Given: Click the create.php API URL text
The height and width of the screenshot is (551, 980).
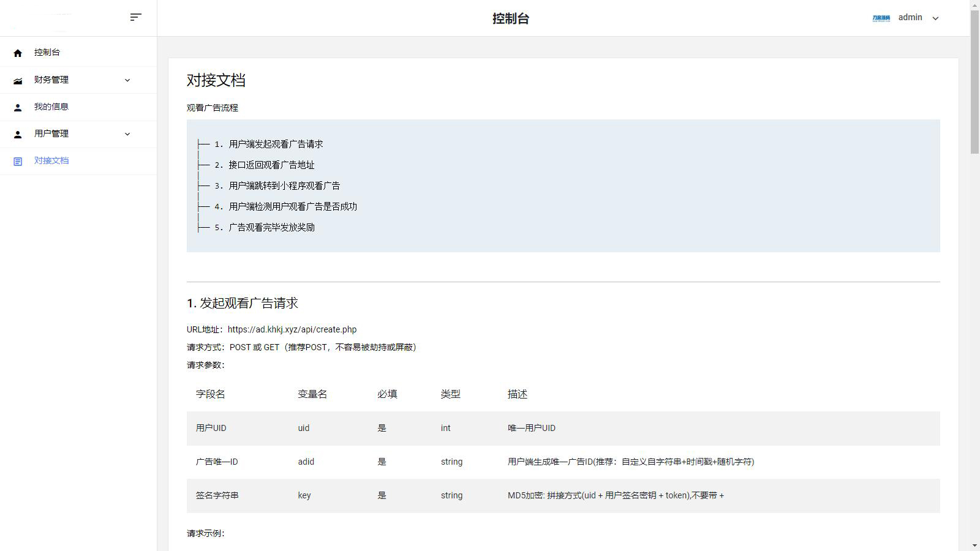Looking at the screenshot, I should coord(292,329).
